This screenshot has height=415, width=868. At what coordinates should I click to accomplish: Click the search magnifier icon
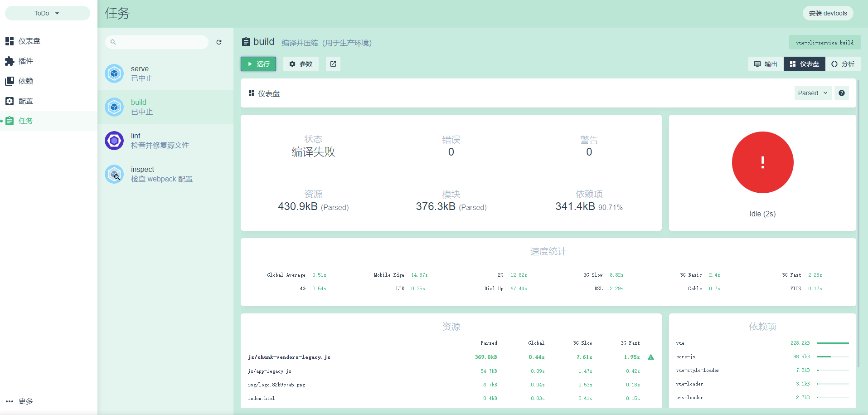tap(113, 42)
